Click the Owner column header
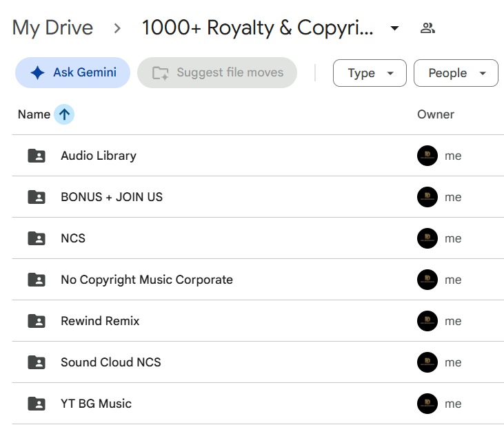504x436 pixels. pos(436,114)
